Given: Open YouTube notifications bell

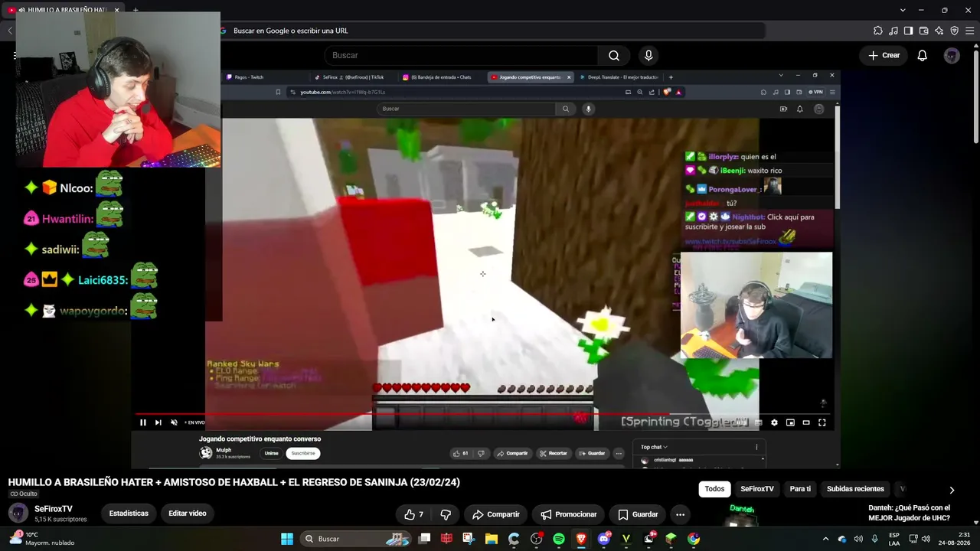Looking at the screenshot, I should coord(923,55).
